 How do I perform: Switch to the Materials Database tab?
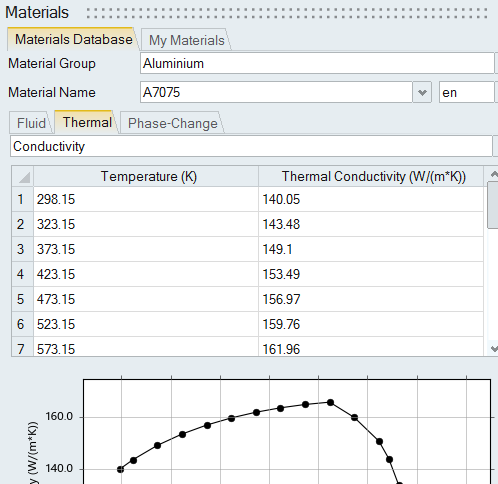click(x=73, y=39)
